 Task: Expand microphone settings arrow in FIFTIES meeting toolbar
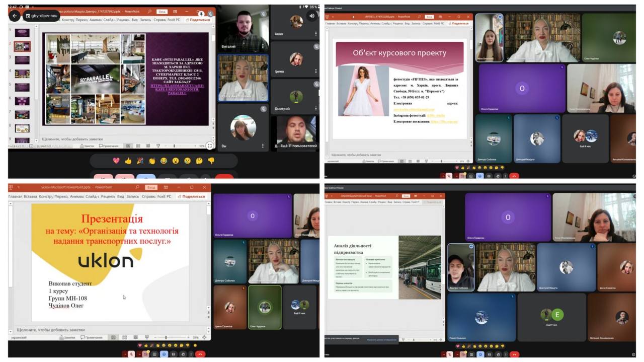tap(443, 176)
